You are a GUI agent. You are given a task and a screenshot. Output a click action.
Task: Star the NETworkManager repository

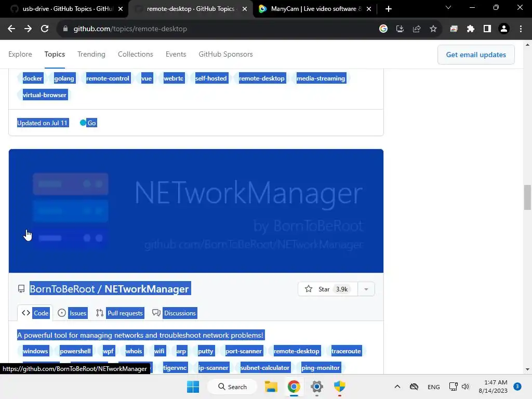(x=328, y=289)
